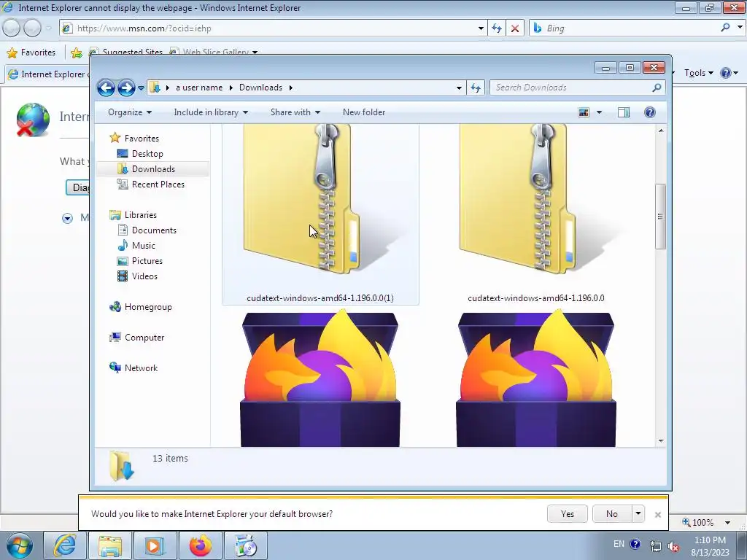Click the Internet Explorer taskbar icon
This screenshot has height=560, width=747.
pyautogui.click(x=64, y=545)
